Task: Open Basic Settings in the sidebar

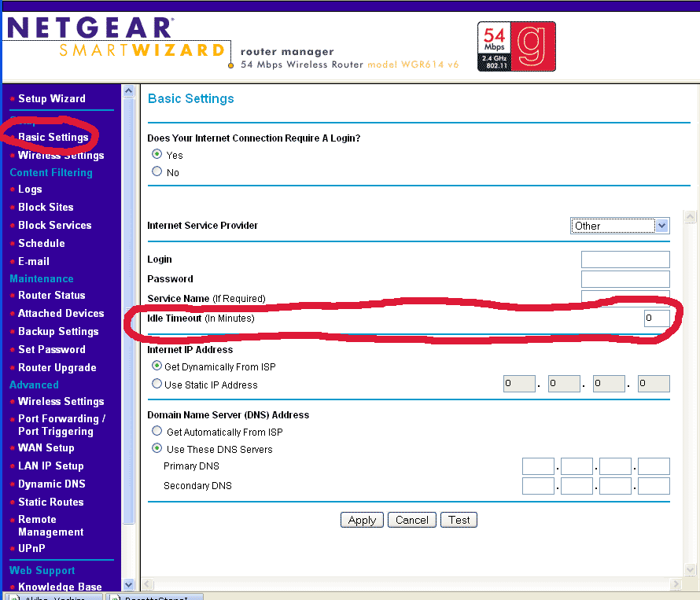Action: tap(53, 137)
